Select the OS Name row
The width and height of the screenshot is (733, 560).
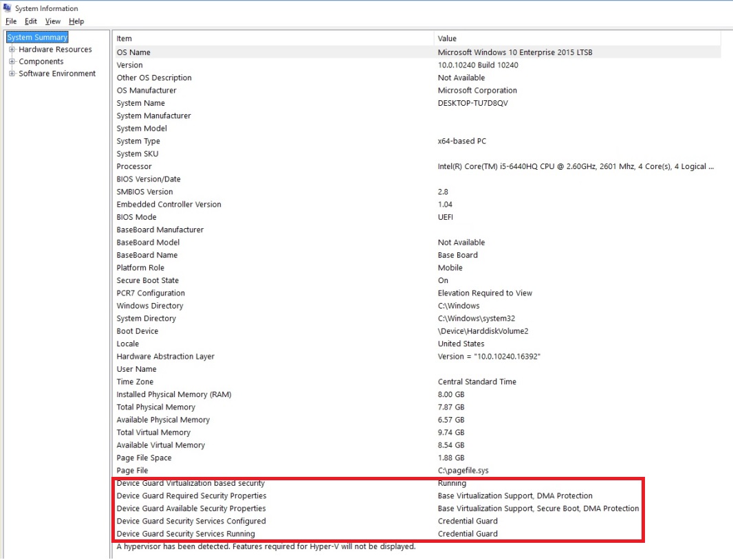pos(206,52)
